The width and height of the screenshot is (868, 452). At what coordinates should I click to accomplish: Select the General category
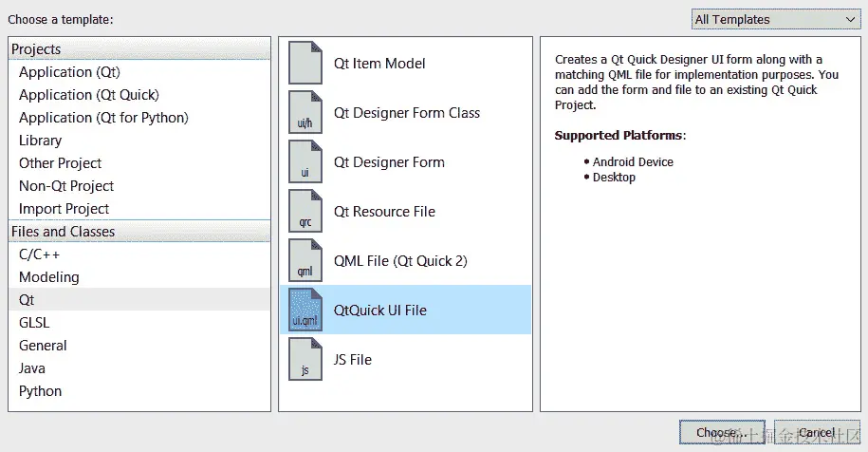coord(139,345)
